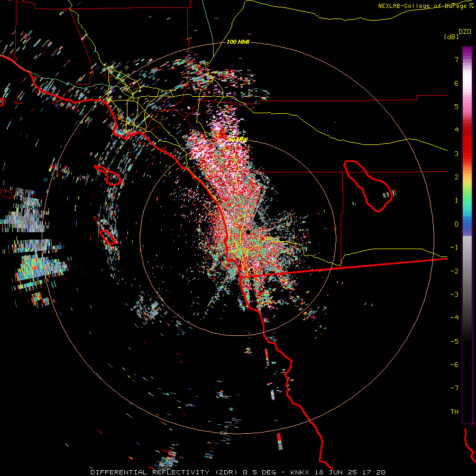This screenshot has width=476, height=476.
Task: Click the -2 value on the color scale
Action: (x=454, y=271)
